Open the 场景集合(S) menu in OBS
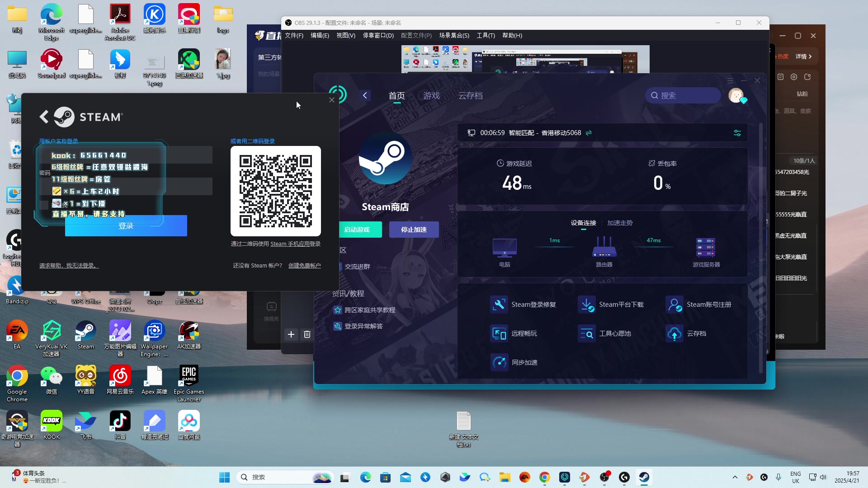 click(x=454, y=35)
